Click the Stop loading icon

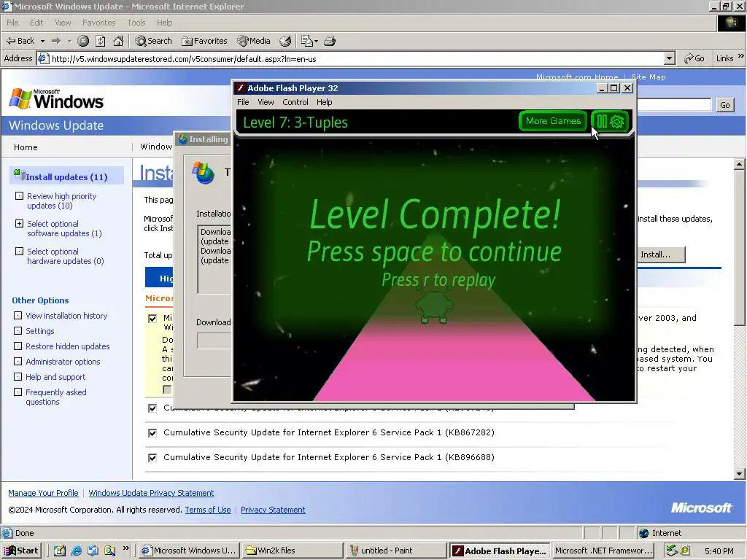(x=83, y=41)
